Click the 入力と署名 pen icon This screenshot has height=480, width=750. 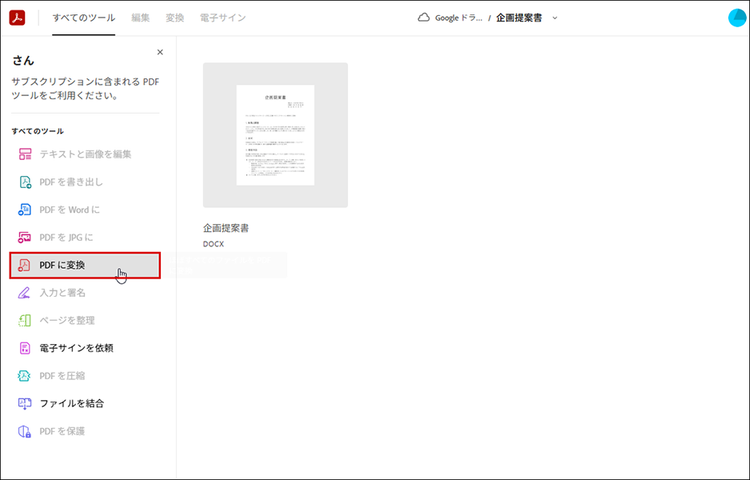click(x=26, y=293)
